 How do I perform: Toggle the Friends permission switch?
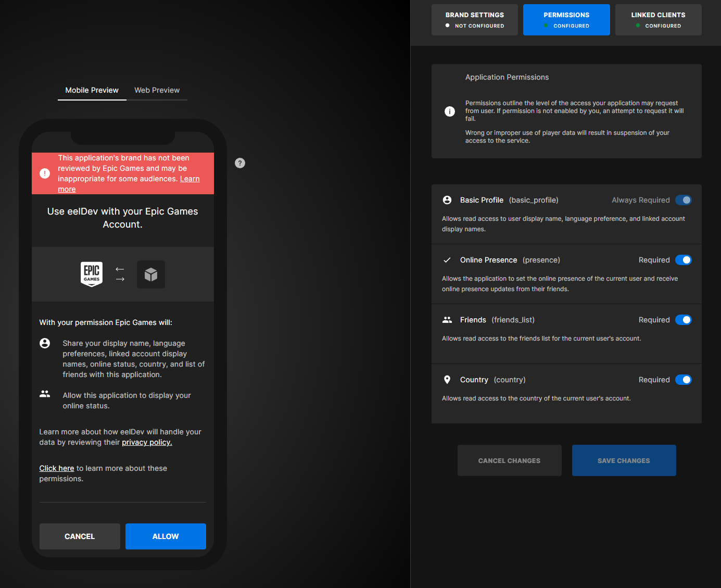click(683, 320)
